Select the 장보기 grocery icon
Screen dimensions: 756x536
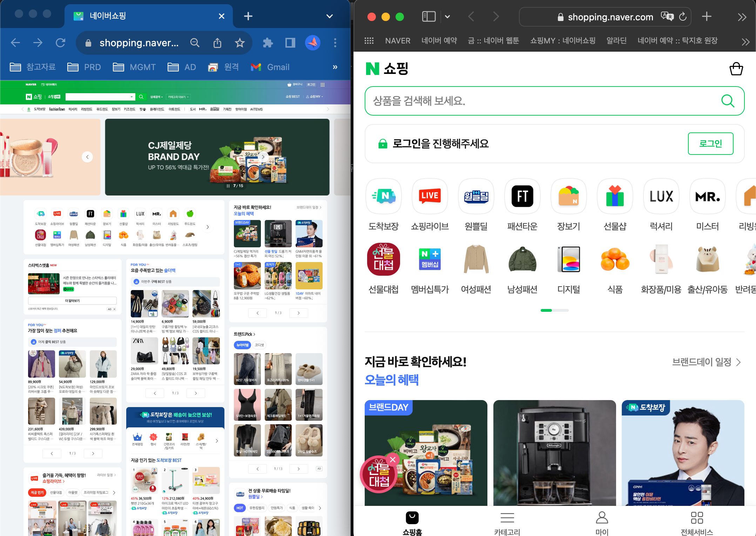tap(568, 196)
